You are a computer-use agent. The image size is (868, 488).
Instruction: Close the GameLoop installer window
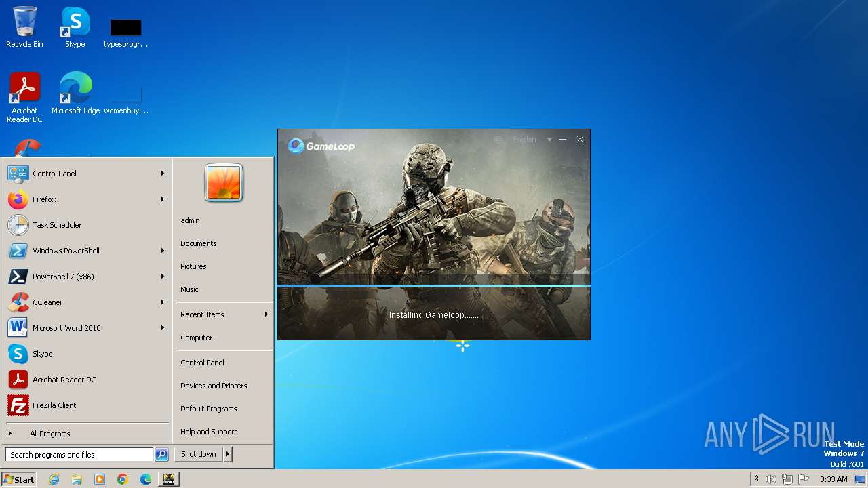point(580,140)
